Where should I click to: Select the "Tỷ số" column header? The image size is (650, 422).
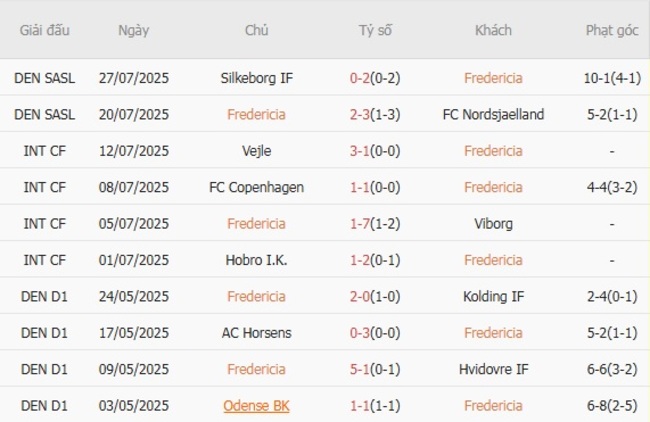coord(375,30)
